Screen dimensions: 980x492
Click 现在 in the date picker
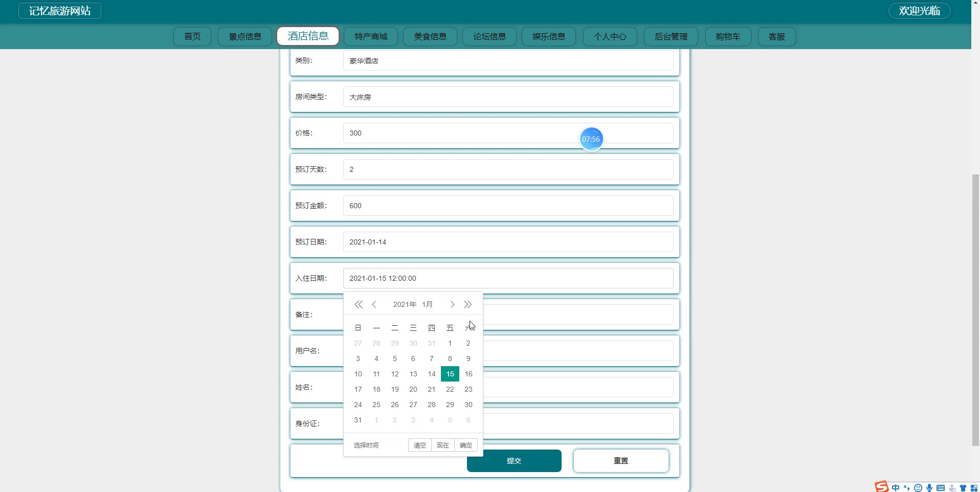coord(443,445)
